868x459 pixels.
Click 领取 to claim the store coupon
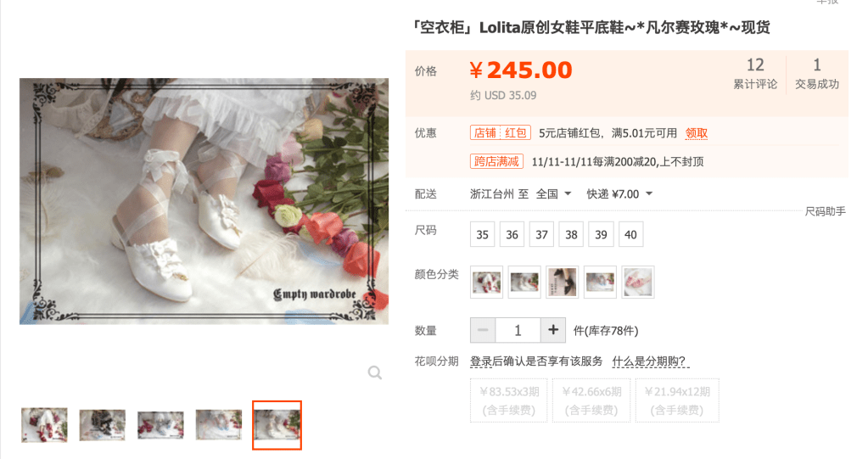coord(697,133)
